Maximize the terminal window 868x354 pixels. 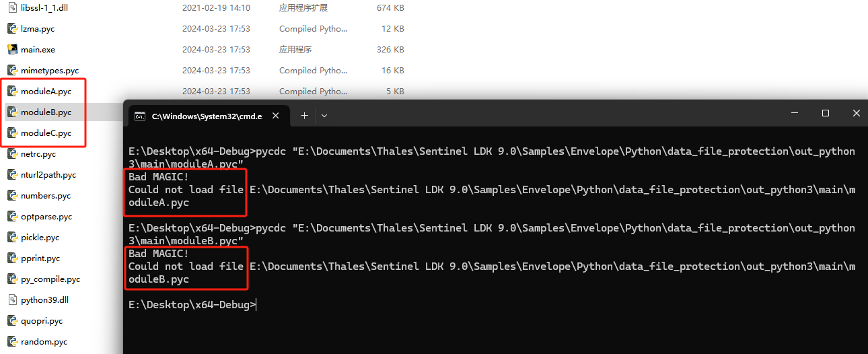pos(826,113)
